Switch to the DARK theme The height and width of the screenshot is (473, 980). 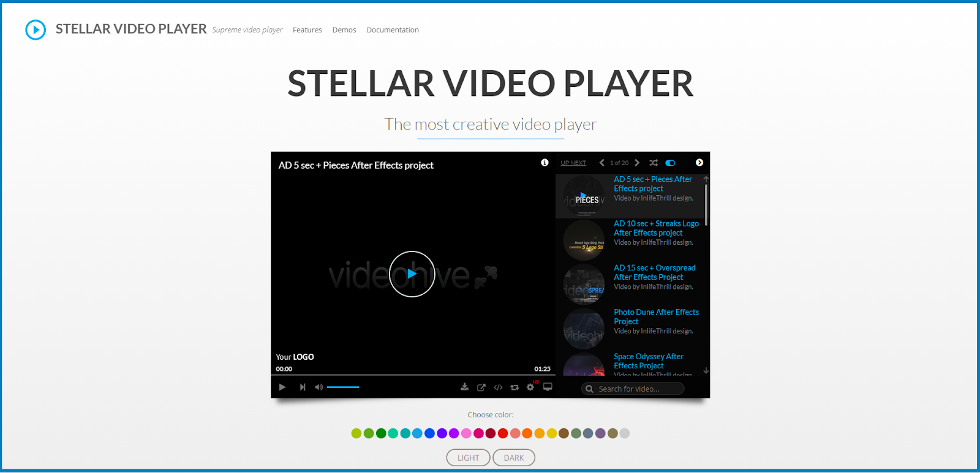514,458
